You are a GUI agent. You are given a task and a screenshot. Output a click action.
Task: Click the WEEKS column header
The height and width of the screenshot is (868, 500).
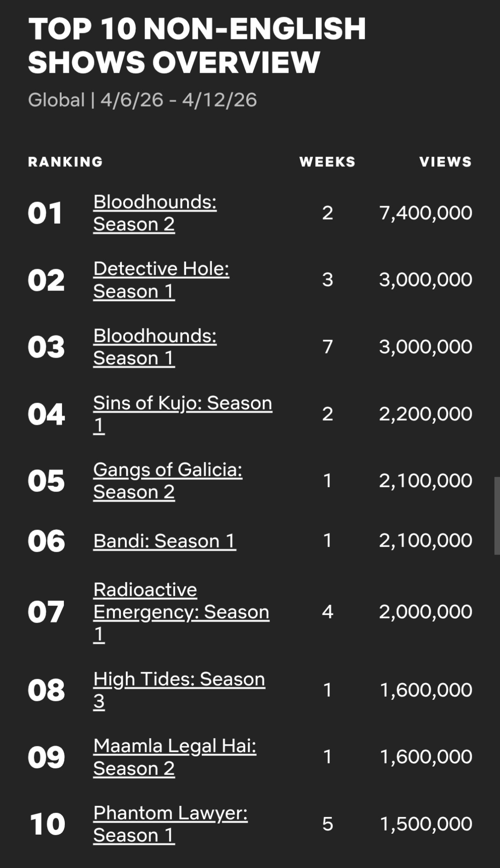(327, 162)
